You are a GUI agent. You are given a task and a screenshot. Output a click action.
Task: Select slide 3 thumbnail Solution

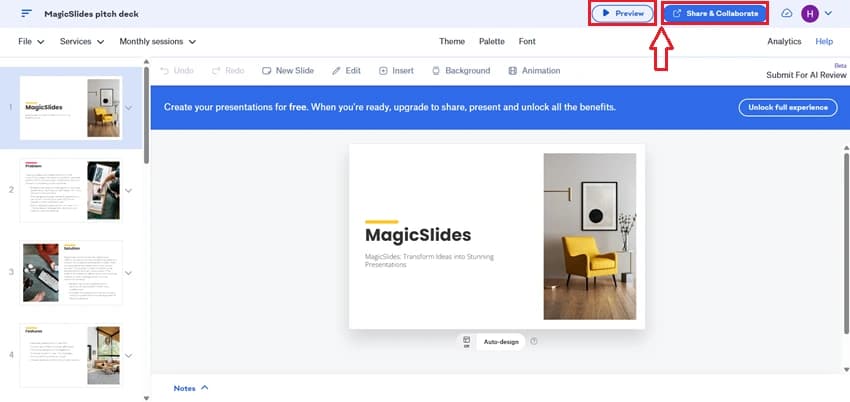tap(71, 273)
